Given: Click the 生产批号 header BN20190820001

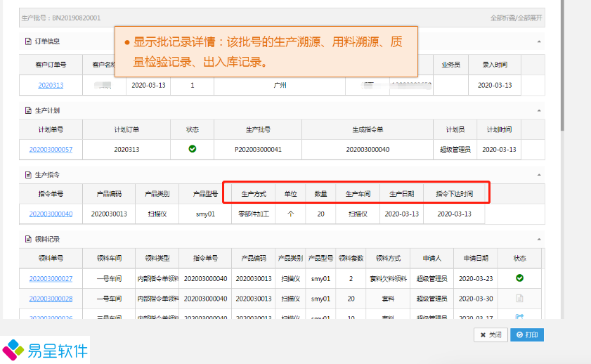Looking at the screenshot, I should pyautogui.click(x=61, y=18).
